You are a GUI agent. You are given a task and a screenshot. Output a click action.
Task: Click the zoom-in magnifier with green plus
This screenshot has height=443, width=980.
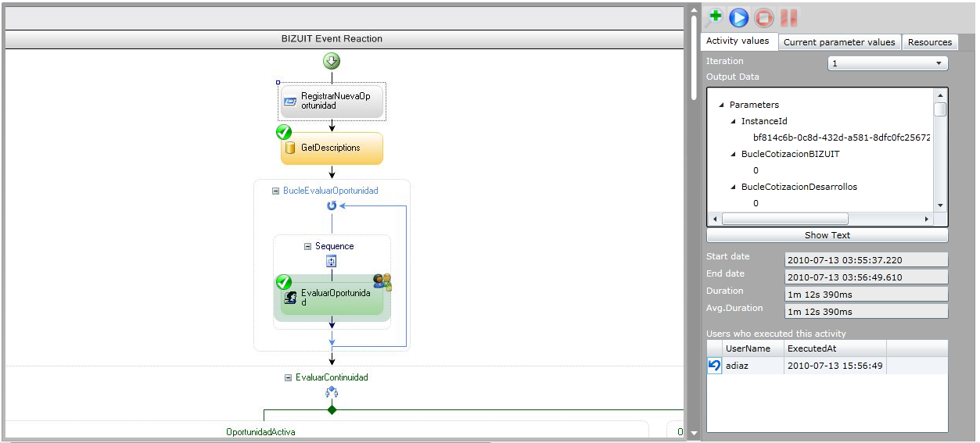tap(713, 17)
